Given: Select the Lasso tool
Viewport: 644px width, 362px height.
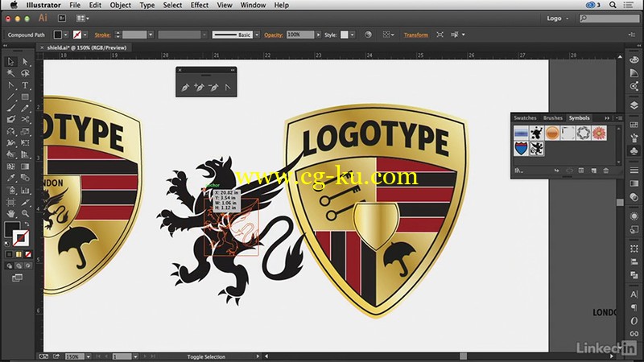Looking at the screenshot, I should 25,73.
